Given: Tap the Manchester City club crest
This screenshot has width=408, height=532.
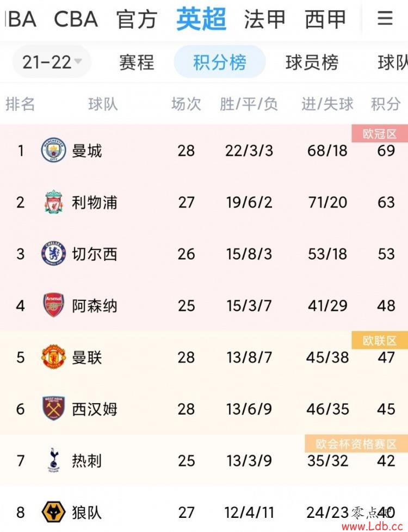Looking at the screenshot, I should point(54,150).
